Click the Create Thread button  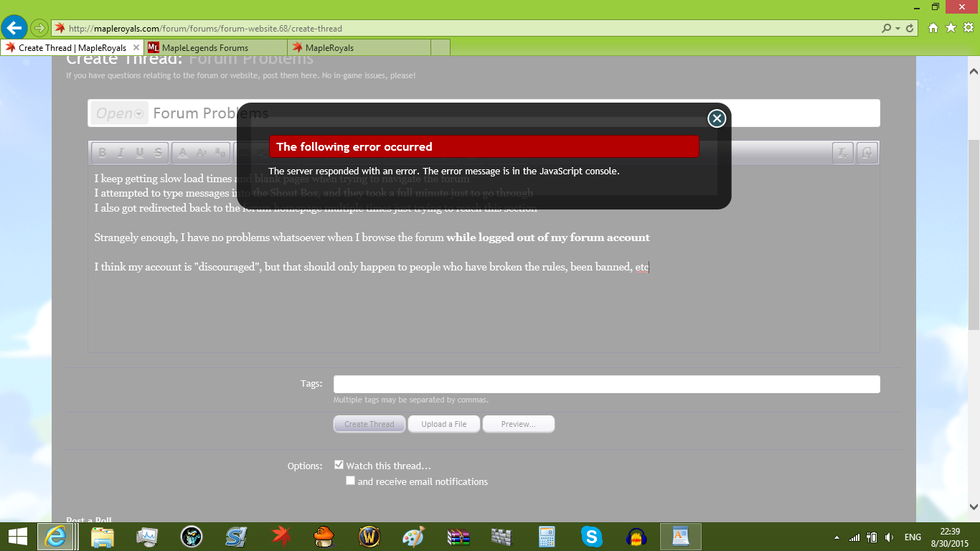click(369, 424)
